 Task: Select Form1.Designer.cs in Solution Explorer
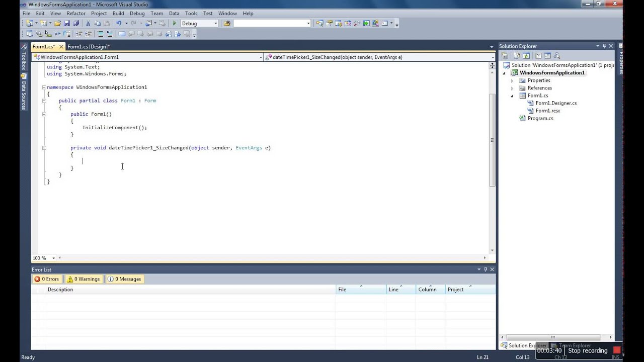tap(556, 103)
